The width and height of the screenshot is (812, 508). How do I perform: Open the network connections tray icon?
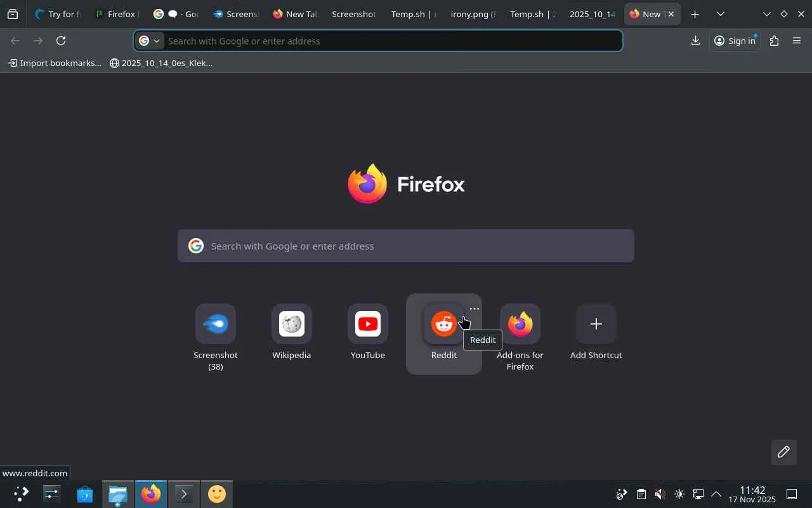coord(698,494)
